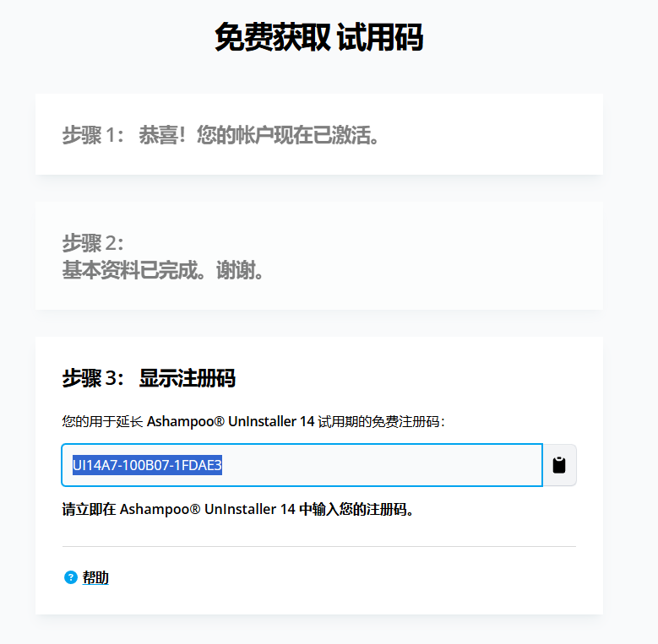The height and width of the screenshot is (644, 658).
Task: Copy registration code with clipboard icon
Action: pyautogui.click(x=559, y=465)
